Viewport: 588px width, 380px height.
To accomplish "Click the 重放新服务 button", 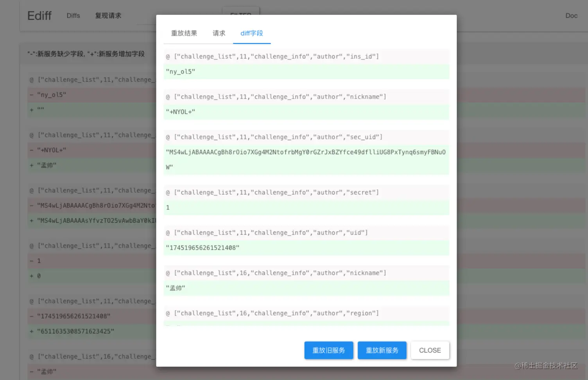I will click(x=382, y=350).
